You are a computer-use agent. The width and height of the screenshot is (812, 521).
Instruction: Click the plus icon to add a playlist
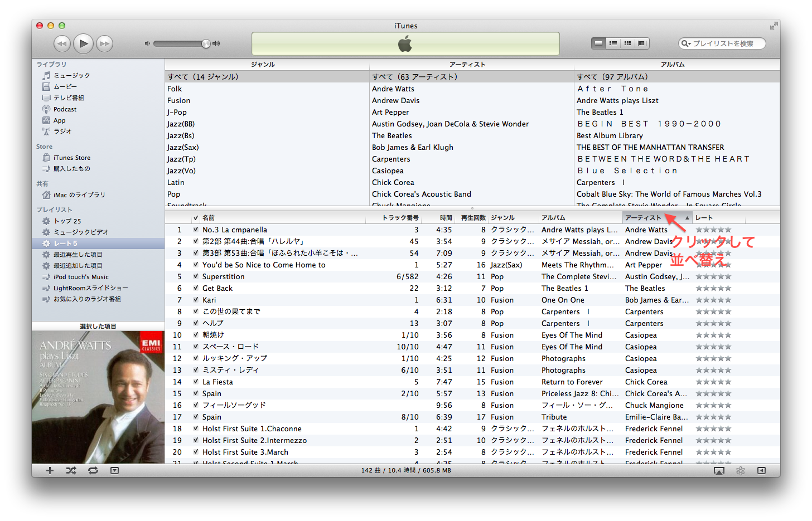pos(50,471)
